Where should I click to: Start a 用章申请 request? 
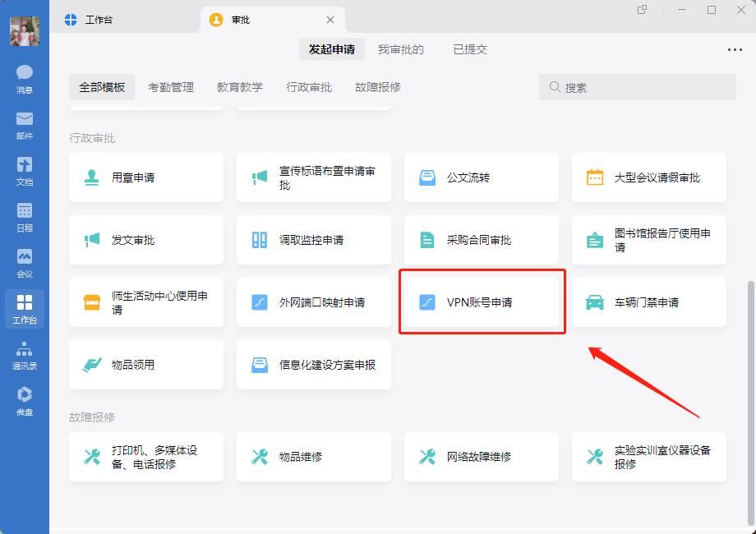pyautogui.click(x=146, y=177)
